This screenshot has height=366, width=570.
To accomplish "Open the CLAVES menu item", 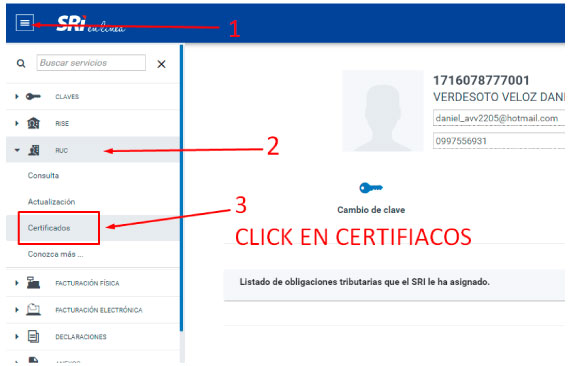I will tap(67, 97).
